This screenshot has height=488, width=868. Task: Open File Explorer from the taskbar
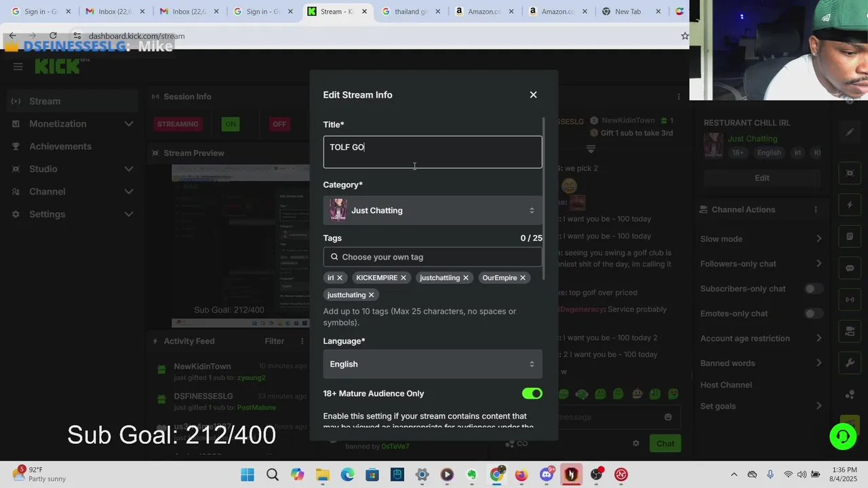pos(322,475)
